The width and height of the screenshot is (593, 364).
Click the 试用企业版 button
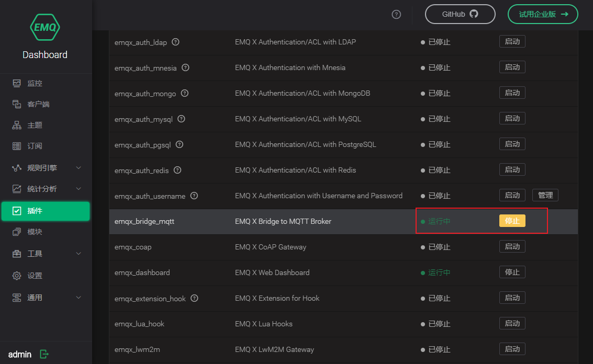pos(543,14)
